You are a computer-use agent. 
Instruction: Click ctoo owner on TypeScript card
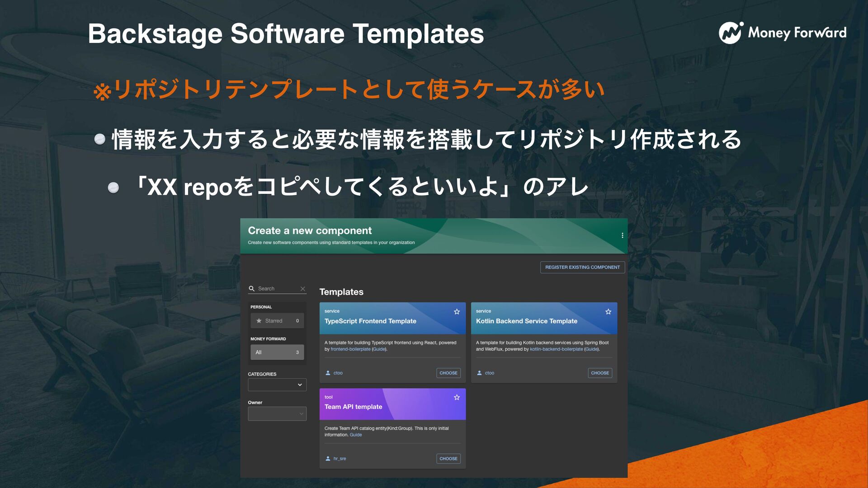pos(338,373)
